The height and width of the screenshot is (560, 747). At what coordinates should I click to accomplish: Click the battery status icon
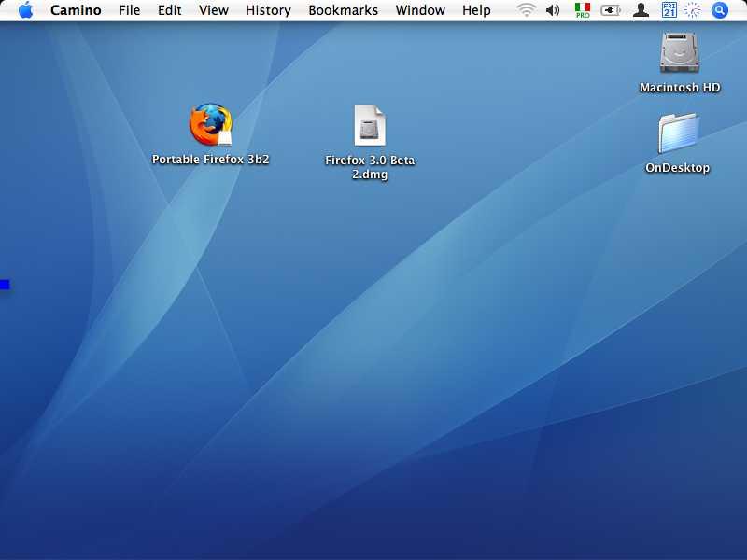610,10
